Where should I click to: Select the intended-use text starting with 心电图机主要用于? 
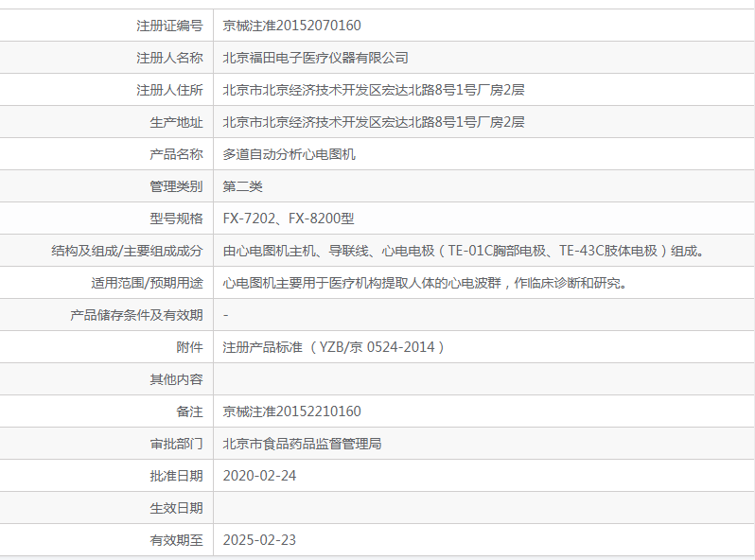tap(425, 283)
